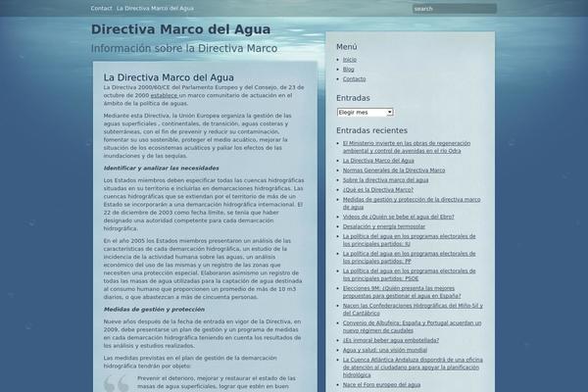This screenshot has width=588, height=392.
Task: Open 'Nace el Foro europeo del agua'
Action: 381,385
